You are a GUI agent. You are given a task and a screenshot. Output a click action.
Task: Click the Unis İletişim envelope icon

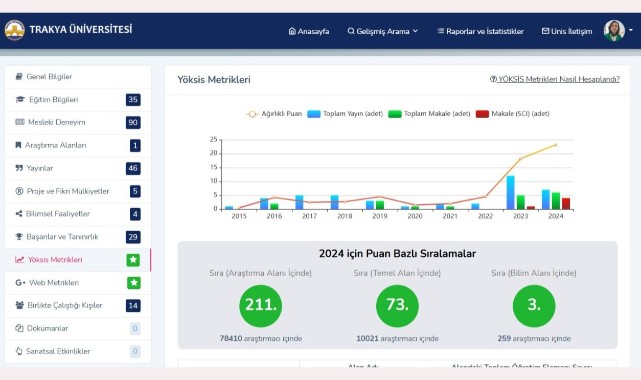(545, 31)
